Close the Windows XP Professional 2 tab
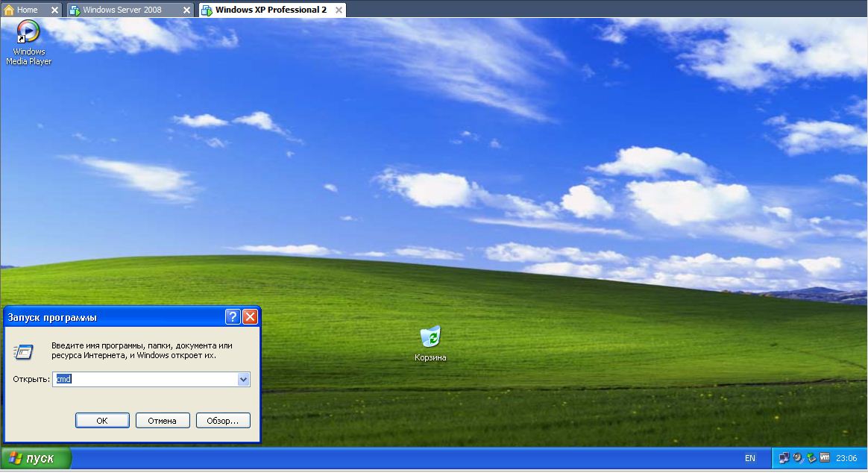Screen dimensions: 868x473 pos(339,10)
